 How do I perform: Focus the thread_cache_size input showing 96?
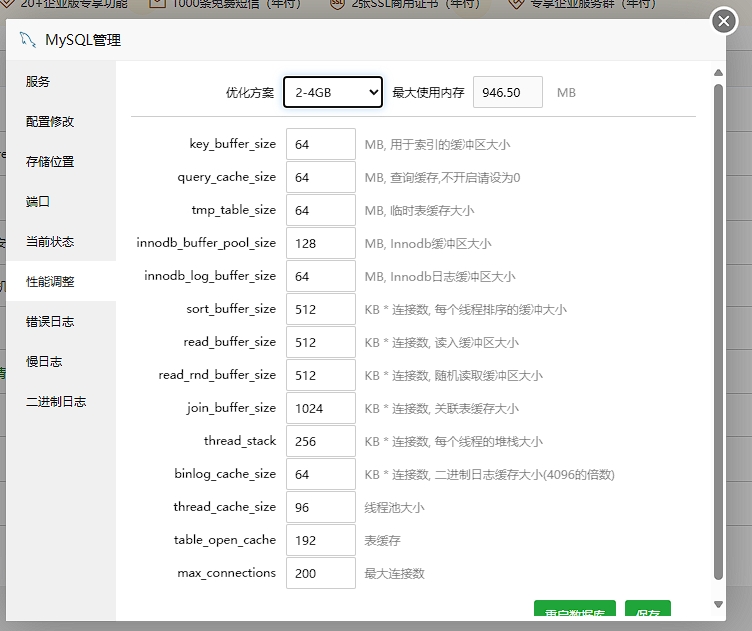click(321, 507)
